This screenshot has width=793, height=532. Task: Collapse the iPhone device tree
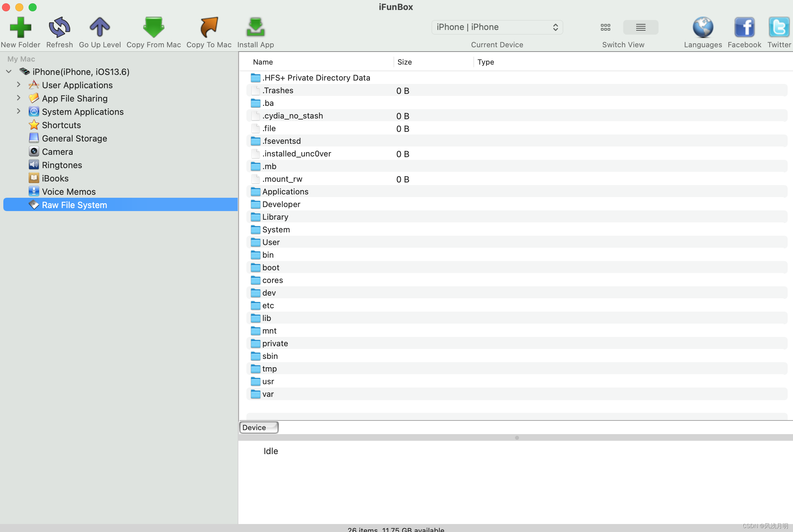tap(9, 72)
